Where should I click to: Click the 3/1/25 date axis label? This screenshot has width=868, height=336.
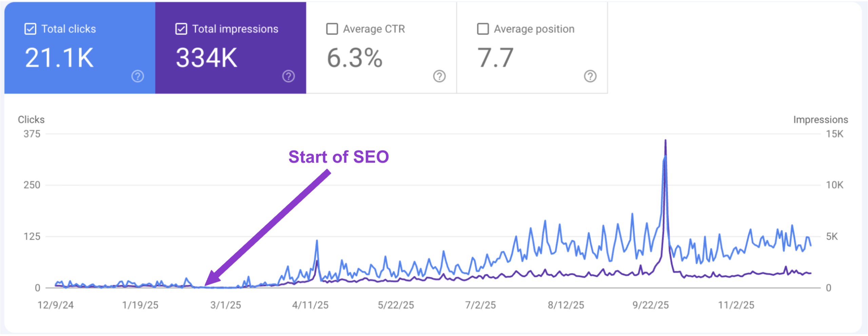click(x=225, y=305)
